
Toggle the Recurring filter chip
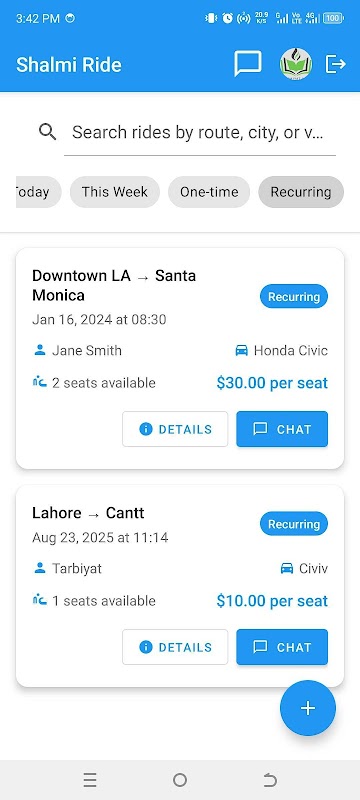click(x=301, y=192)
